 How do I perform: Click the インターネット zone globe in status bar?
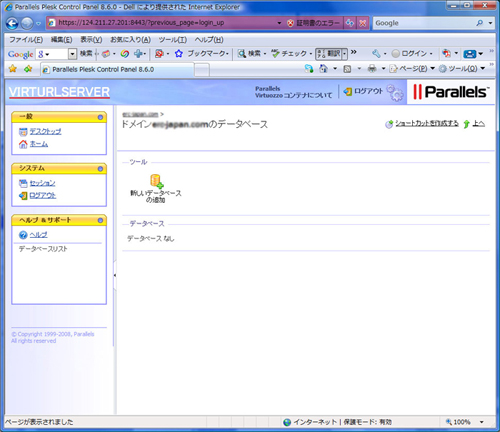click(287, 422)
